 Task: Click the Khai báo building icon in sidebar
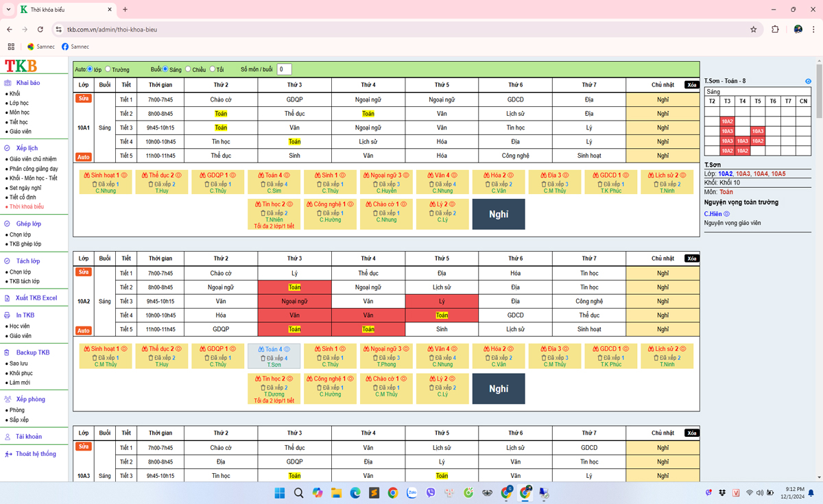[8, 83]
